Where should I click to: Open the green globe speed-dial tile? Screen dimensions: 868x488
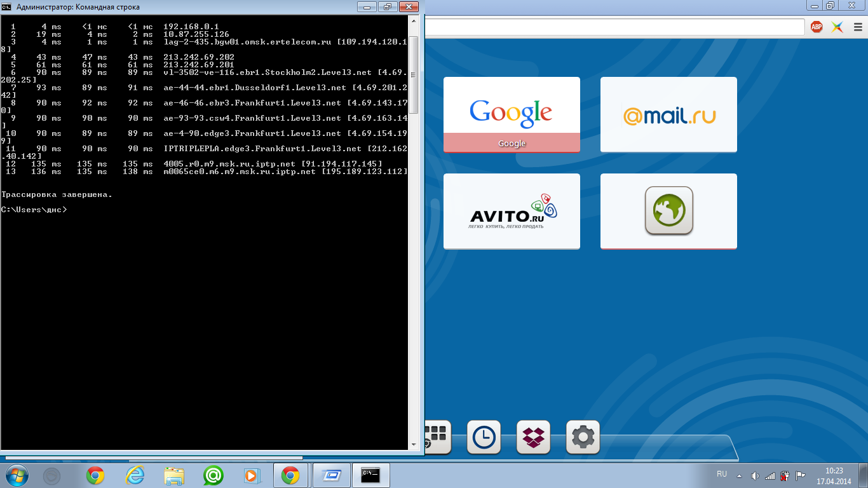tap(668, 211)
